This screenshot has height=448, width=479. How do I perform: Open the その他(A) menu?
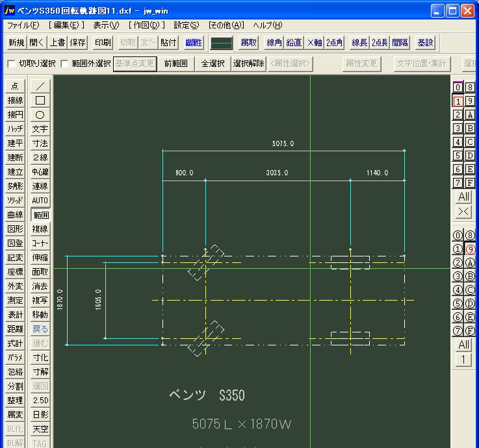coord(226,25)
